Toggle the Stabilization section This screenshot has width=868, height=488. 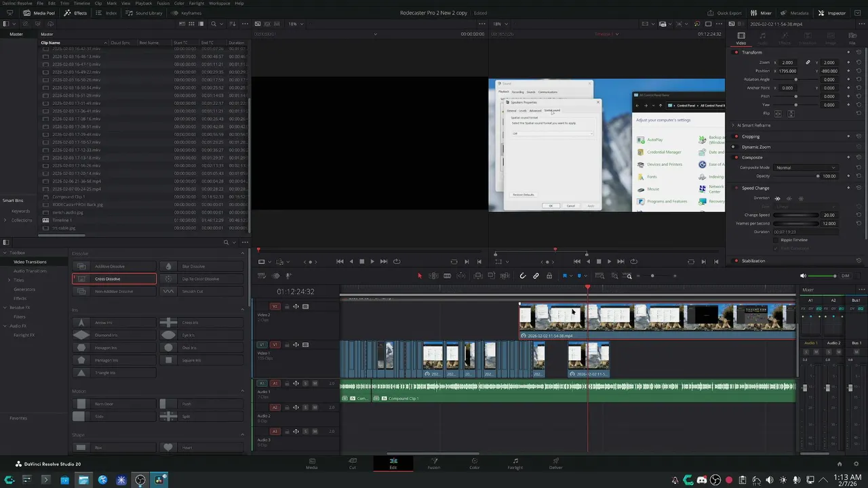[x=736, y=261]
